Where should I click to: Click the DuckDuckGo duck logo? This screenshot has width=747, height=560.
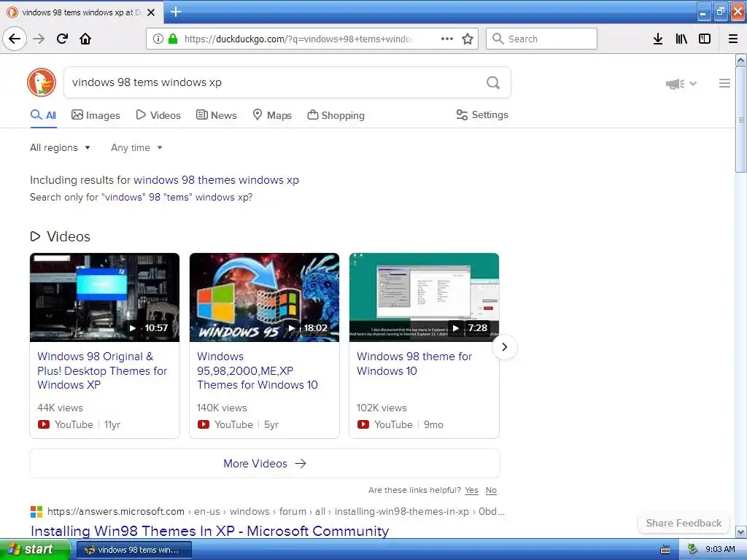[x=42, y=82]
